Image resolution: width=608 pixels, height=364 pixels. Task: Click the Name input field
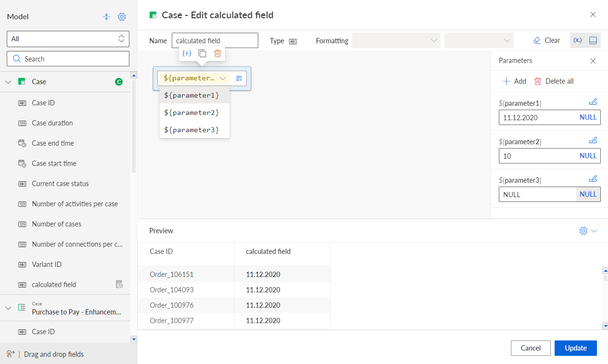[215, 41]
